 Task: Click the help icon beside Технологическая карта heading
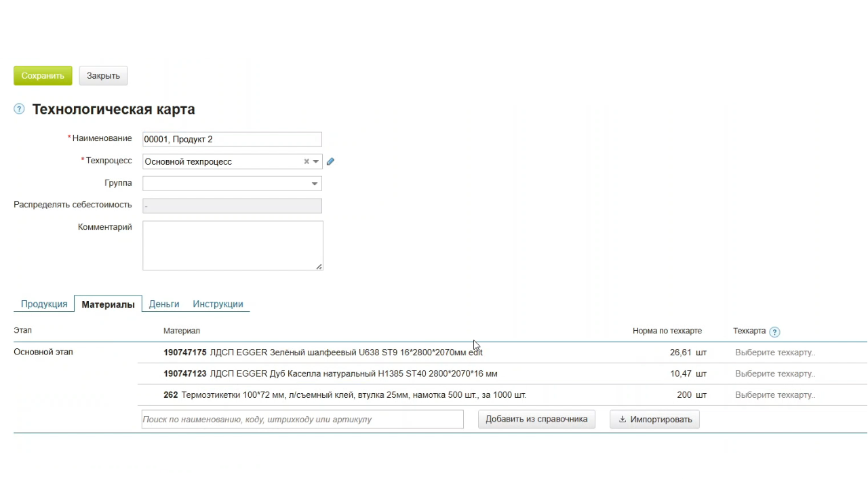pos(19,109)
